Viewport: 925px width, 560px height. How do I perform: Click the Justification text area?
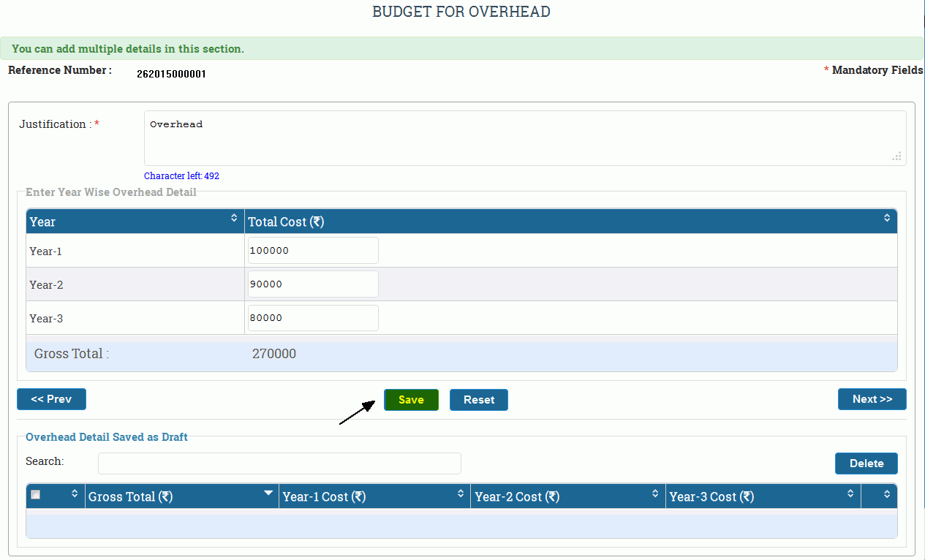point(524,138)
